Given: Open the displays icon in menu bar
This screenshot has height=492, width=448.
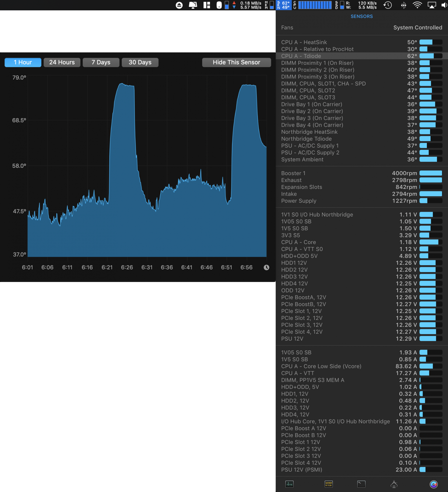Looking at the screenshot, I should pyautogui.click(x=193, y=5).
